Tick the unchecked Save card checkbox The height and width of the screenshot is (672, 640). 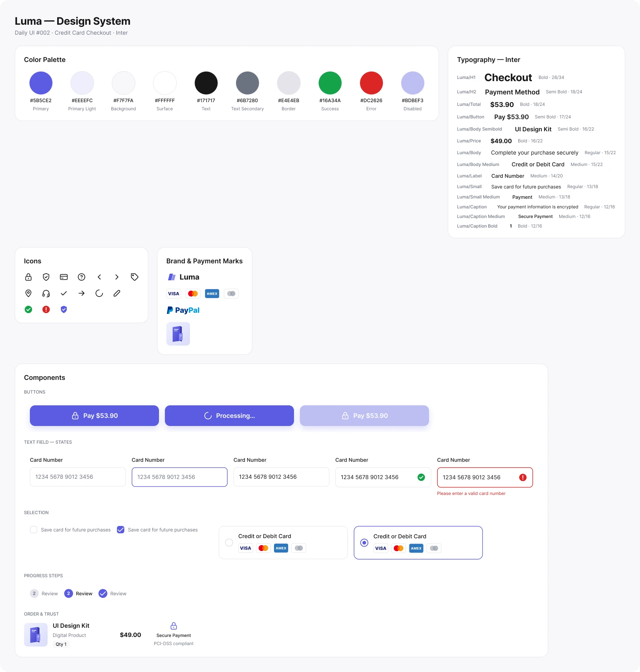(34, 530)
